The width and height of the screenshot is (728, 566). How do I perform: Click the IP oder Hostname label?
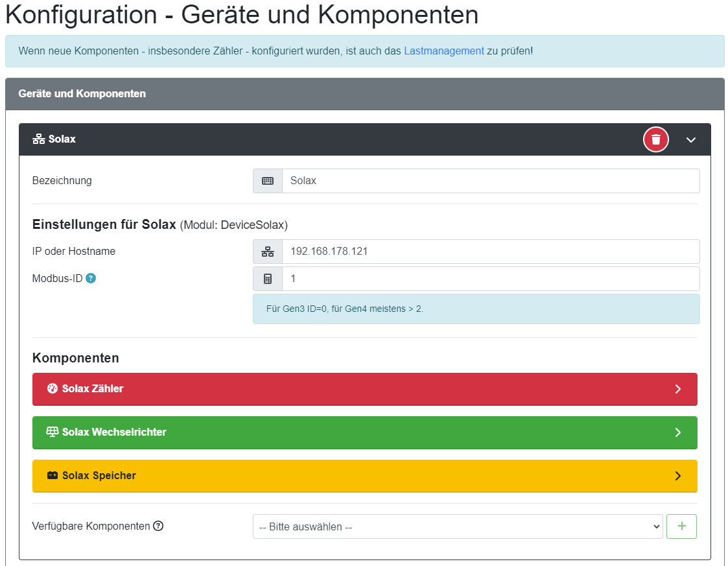coord(74,251)
